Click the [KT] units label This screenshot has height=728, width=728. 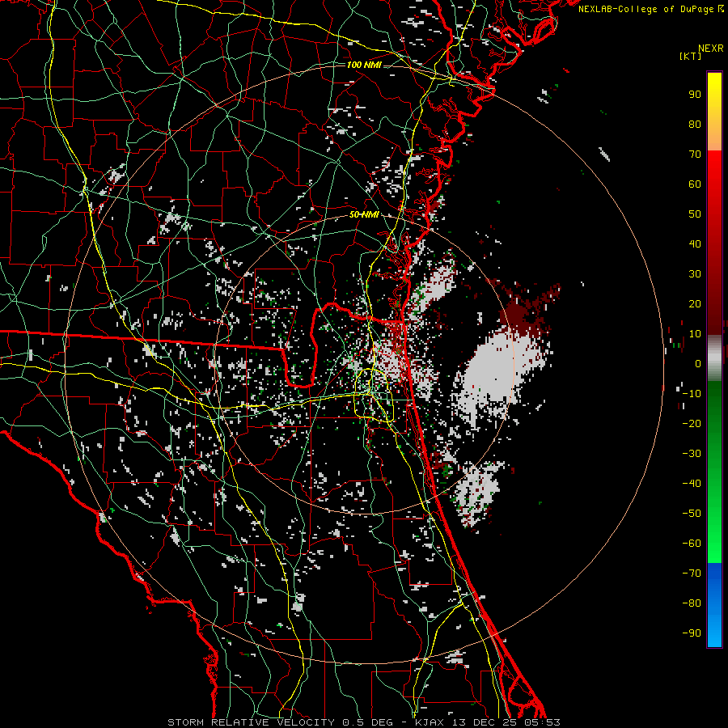(x=691, y=56)
